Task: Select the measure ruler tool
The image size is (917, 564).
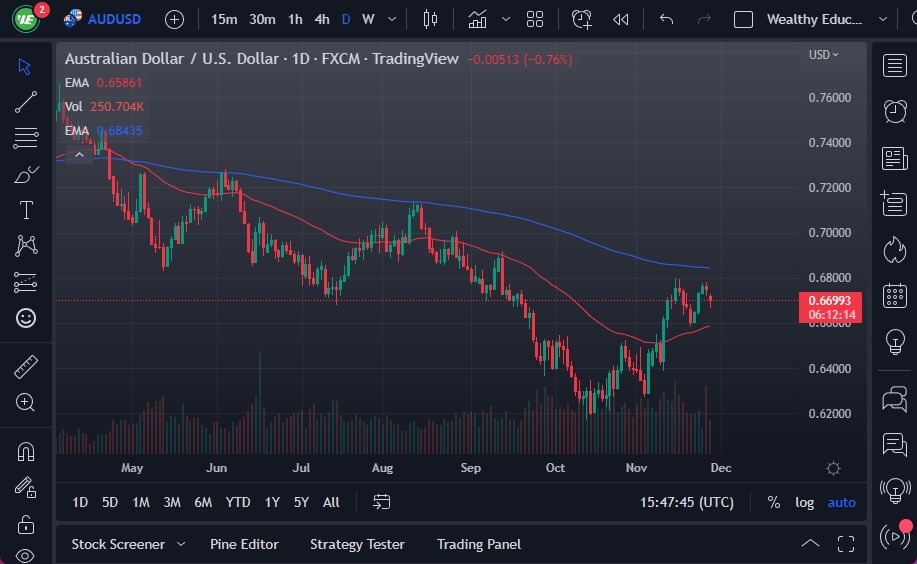Action: coord(26,367)
